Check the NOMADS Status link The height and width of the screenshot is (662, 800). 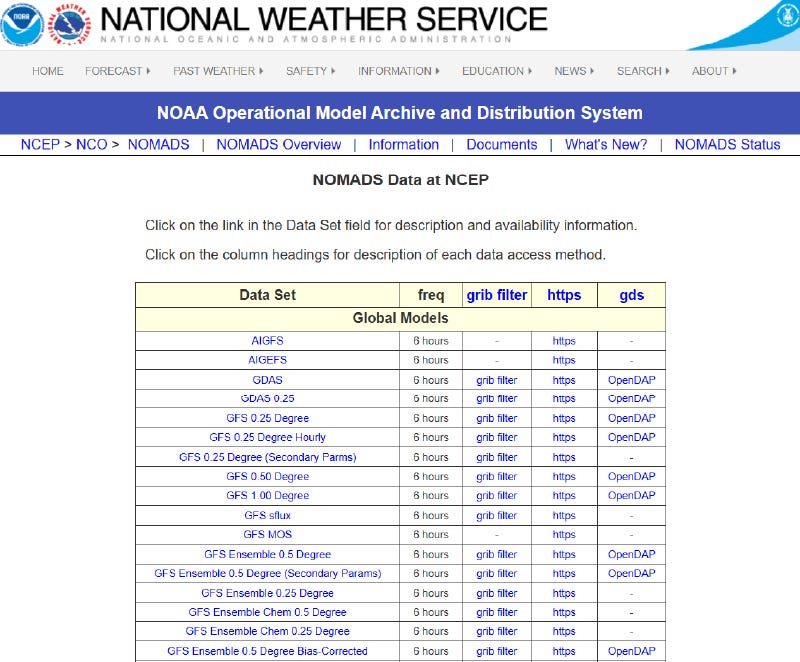pyautogui.click(x=728, y=144)
